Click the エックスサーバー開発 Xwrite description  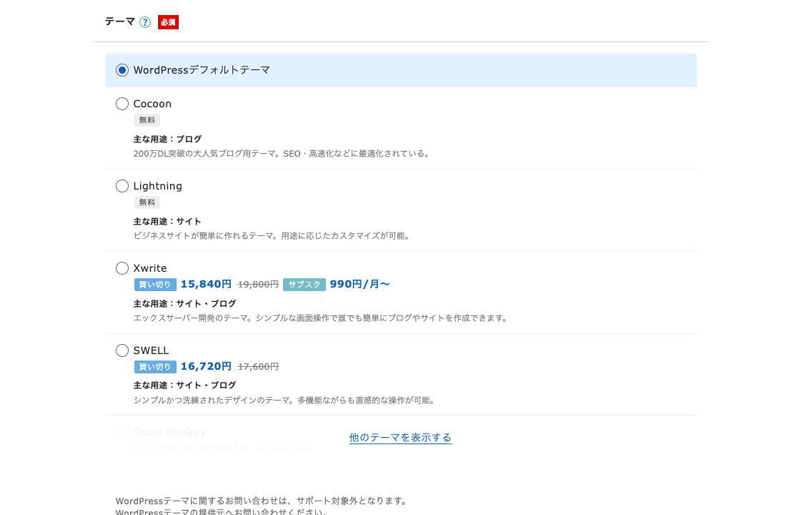tap(321, 318)
